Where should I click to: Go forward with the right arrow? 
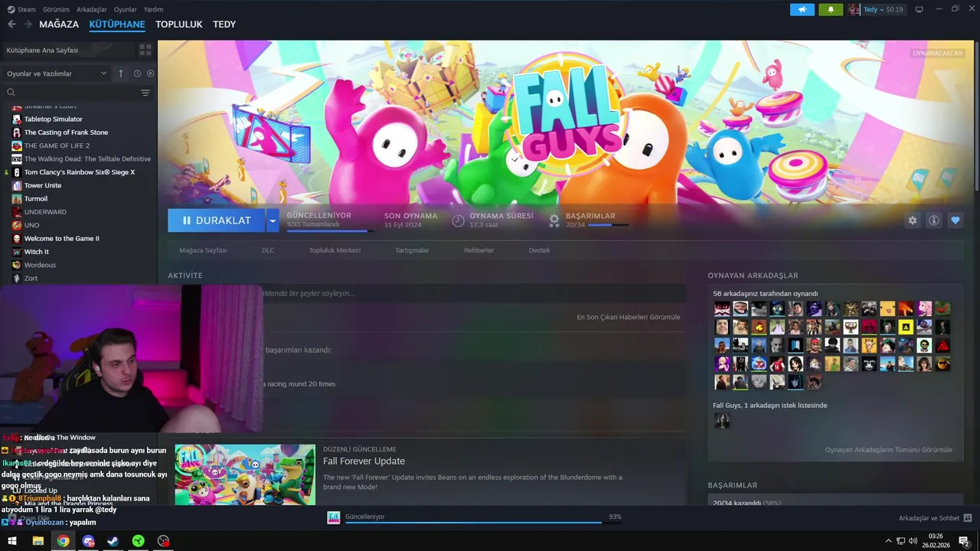(28, 24)
